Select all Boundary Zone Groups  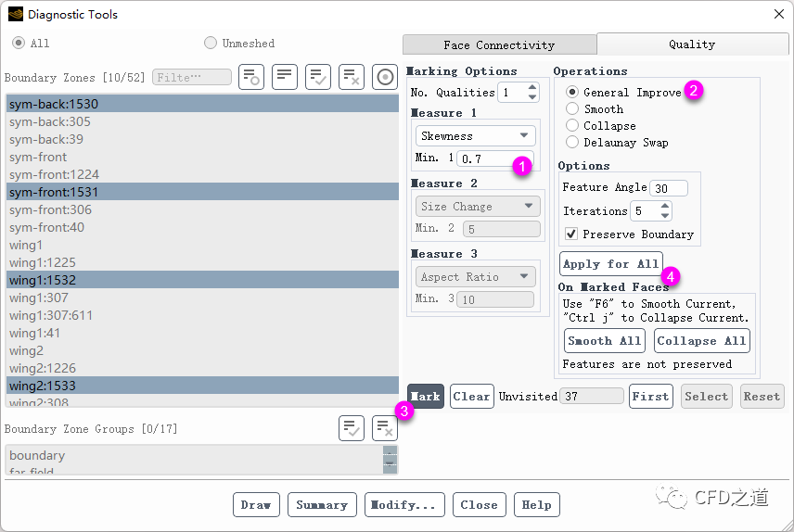point(352,428)
